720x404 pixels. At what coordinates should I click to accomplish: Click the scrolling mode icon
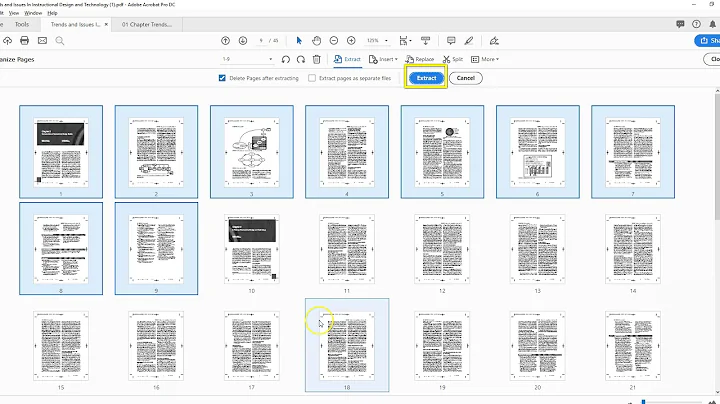pos(426,41)
